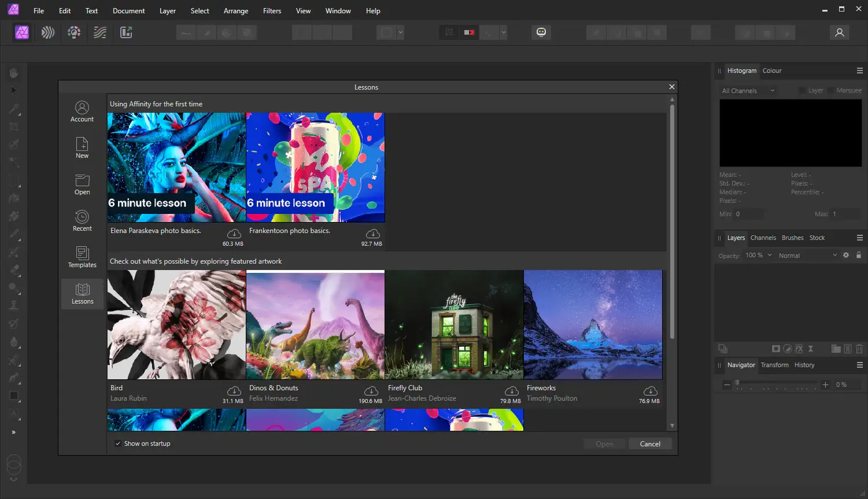Enable the Marquee checkbox in Histogram
The image size is (868, 499).
coord(831,90)
